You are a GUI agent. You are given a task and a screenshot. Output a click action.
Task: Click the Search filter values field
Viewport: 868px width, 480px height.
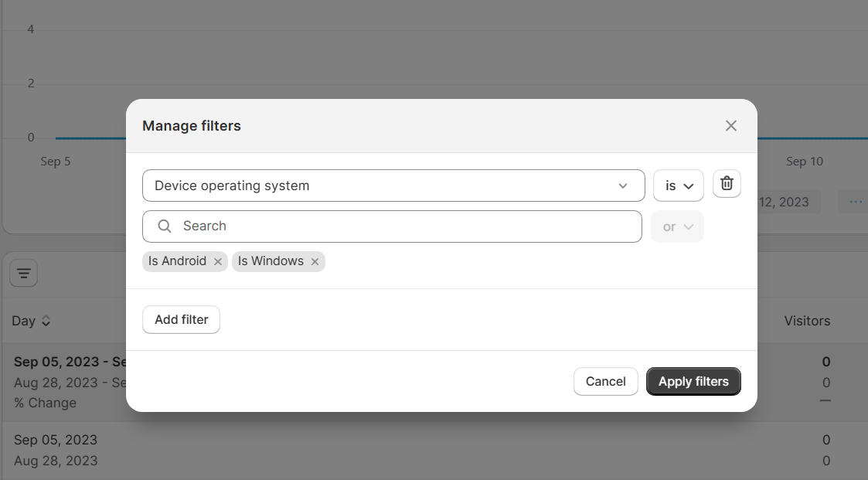point(392,226)
